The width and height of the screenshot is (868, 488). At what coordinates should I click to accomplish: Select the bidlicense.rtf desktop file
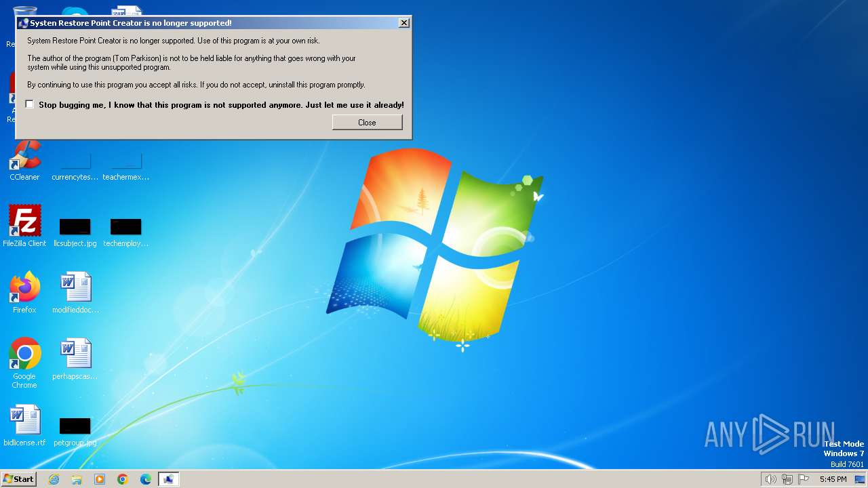(24, 426)
